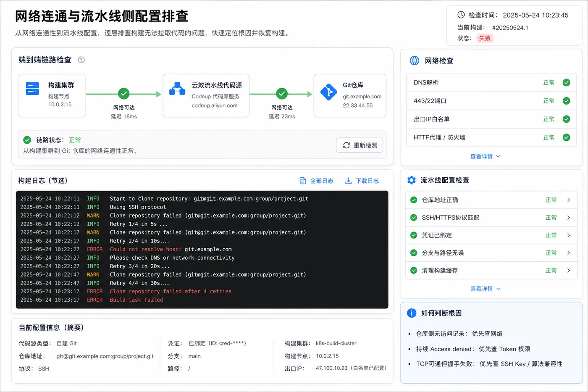Click the green check on DNS解析 row
This screenshot has height=392, width=588.
tap(566, 83)
